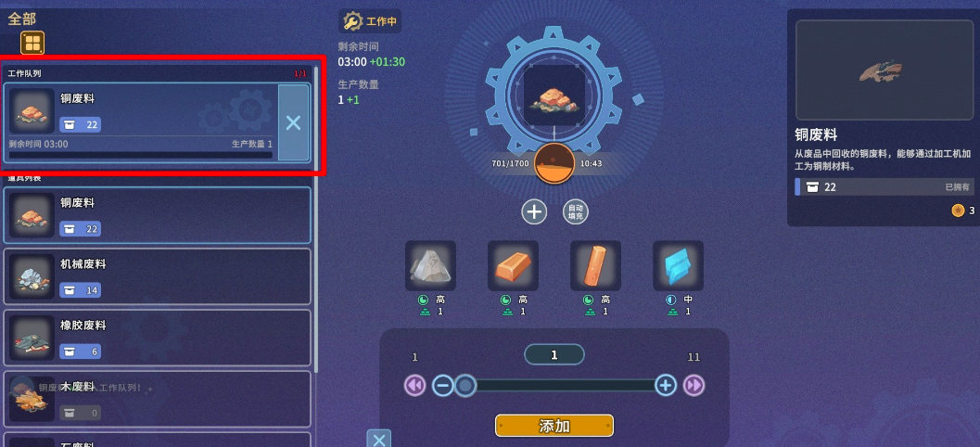Click the grid category filter icon under 全部

[x=32, y=43]
